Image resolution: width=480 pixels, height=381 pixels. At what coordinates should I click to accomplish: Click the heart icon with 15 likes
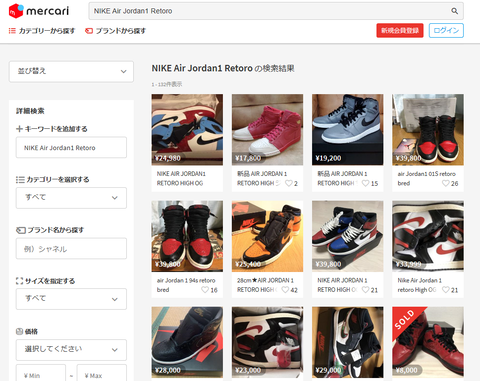tap(365, 183)
